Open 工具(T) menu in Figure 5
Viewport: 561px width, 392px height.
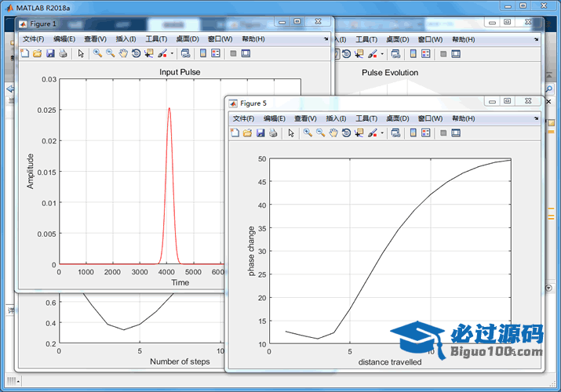point(367,118)
